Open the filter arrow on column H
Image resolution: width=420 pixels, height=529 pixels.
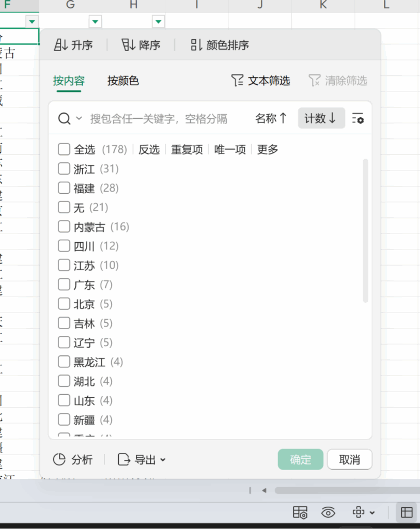pos(158,21)
